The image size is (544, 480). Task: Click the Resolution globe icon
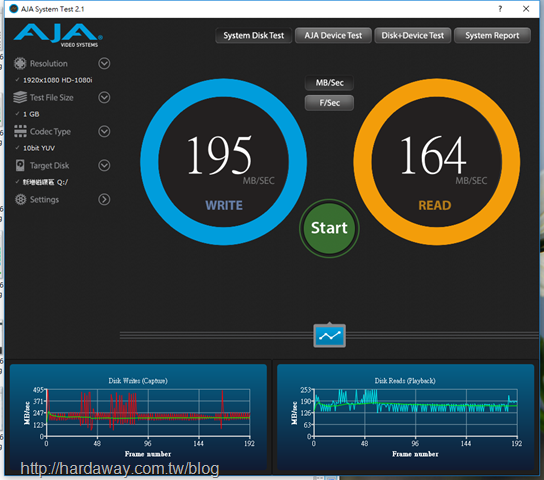tap(20, 63)
